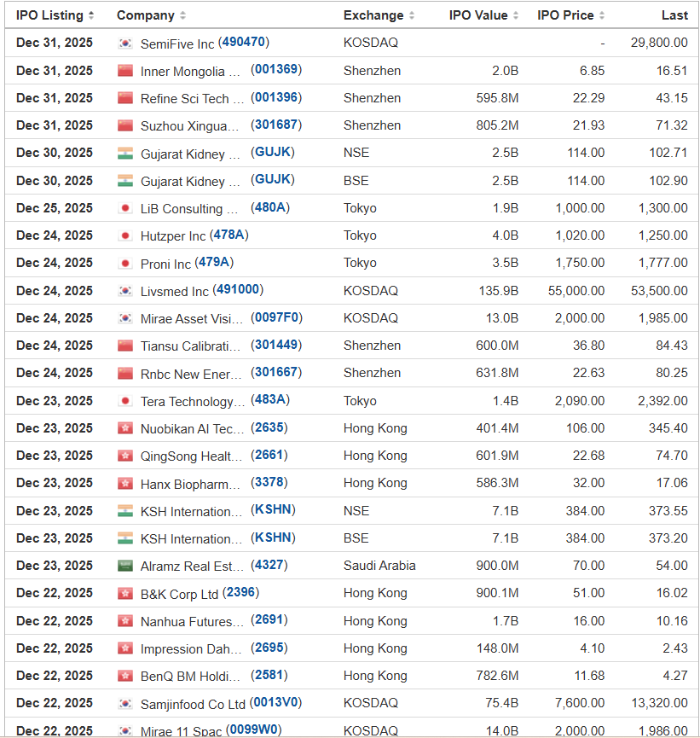The width and height of the screenshot is (700, 738).
Task: Click India flag beside KSH Internation BSE row
Action: tap(125, 538)
